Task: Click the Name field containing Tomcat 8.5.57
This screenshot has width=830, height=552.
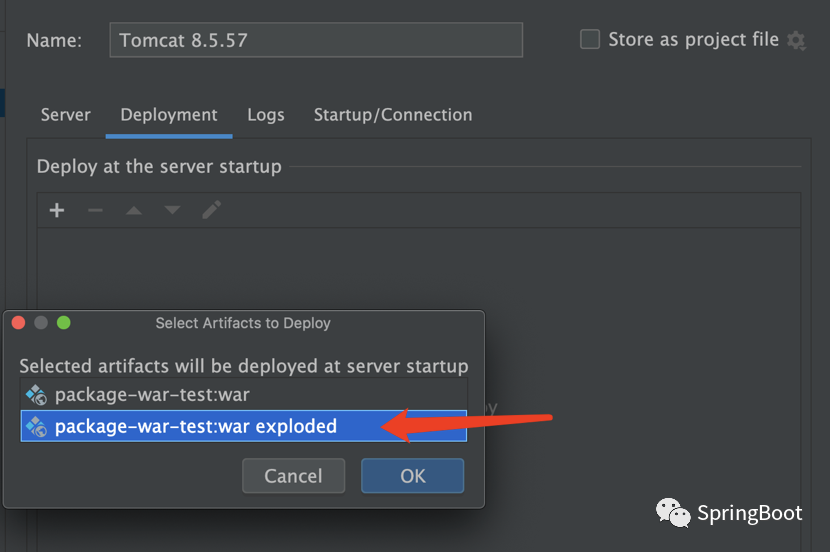Action: (316, 40)
